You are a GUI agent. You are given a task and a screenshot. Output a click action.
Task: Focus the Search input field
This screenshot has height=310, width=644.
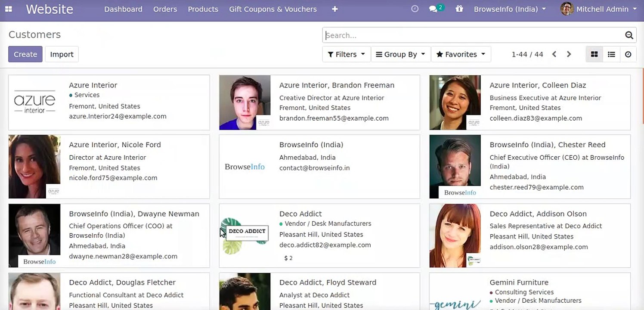click(474, 35)
